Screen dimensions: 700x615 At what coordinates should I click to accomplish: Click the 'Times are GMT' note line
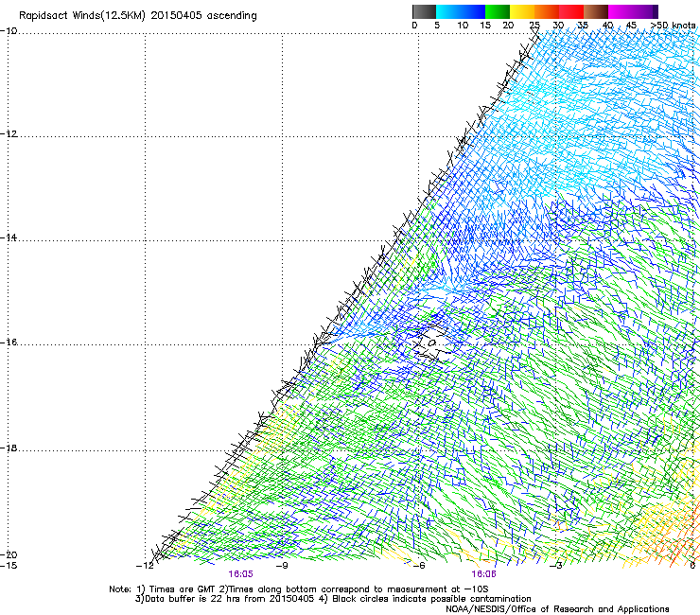pos(299,589)
